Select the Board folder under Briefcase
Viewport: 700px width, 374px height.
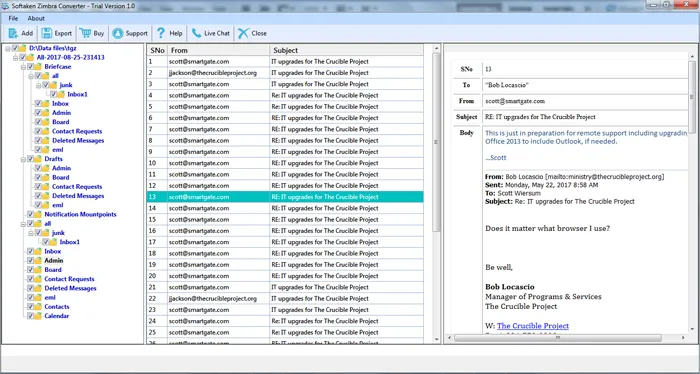click(61, 122)
